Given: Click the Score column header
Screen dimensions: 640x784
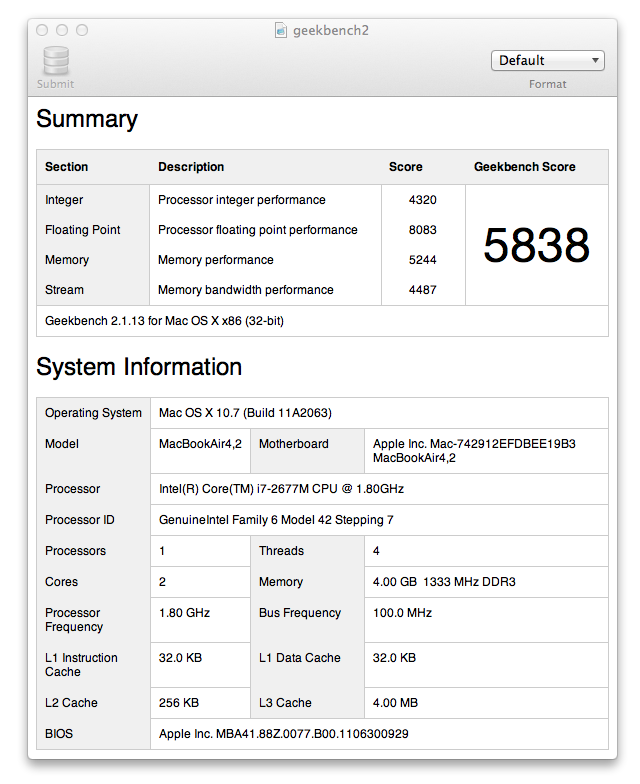Looking at the screenshot, I should coord(406,167).
